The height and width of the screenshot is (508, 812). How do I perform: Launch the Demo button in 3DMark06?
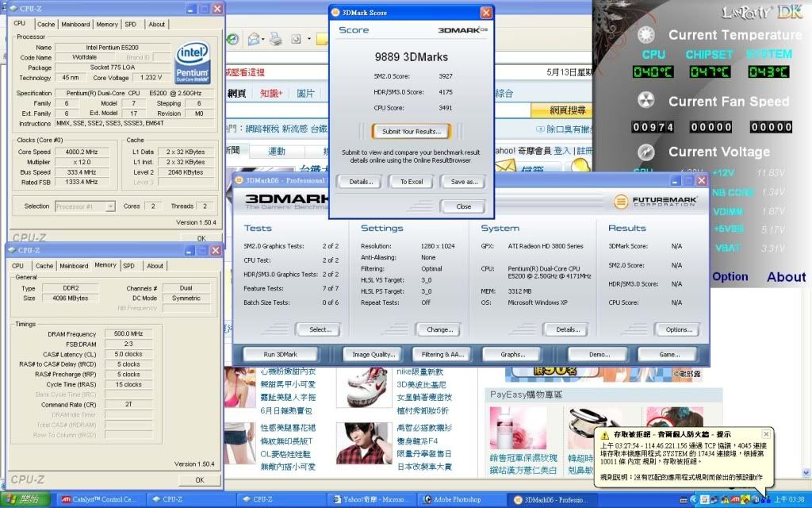pyautogui.click(x=599, y=355)
